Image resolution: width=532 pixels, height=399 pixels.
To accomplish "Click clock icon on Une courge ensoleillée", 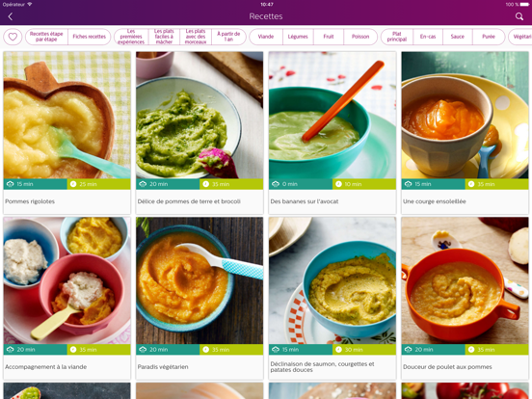I will [471, 184].
